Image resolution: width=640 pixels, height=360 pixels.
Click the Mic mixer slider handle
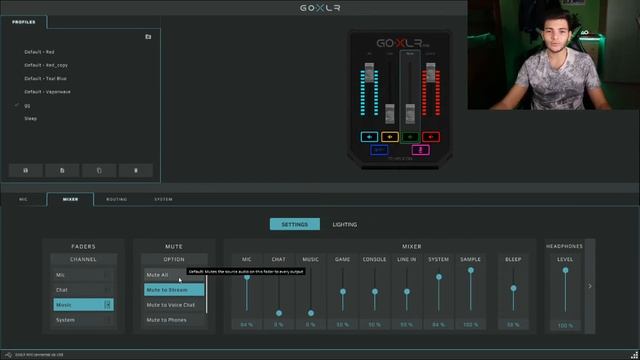coord(247,277)
